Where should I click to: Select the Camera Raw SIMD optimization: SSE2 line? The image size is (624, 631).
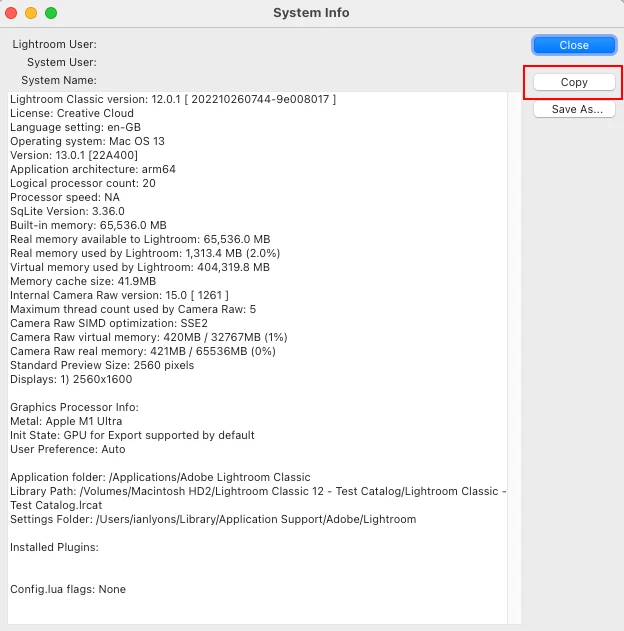pos(109,324)
